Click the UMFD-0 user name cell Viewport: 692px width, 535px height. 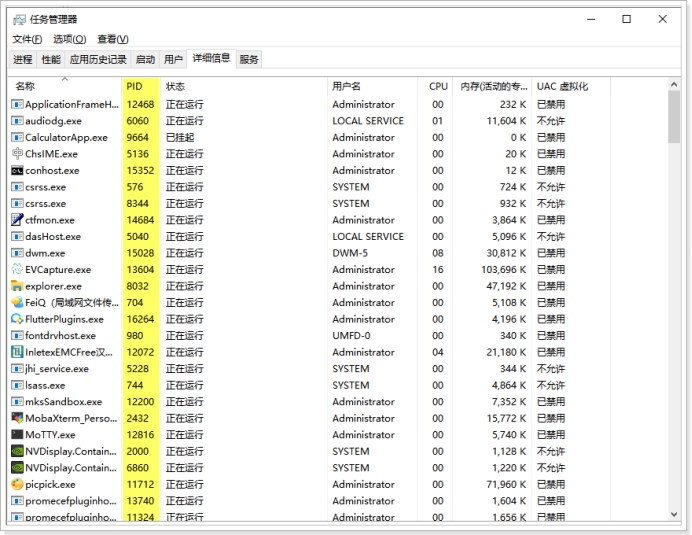coord(351,336)
